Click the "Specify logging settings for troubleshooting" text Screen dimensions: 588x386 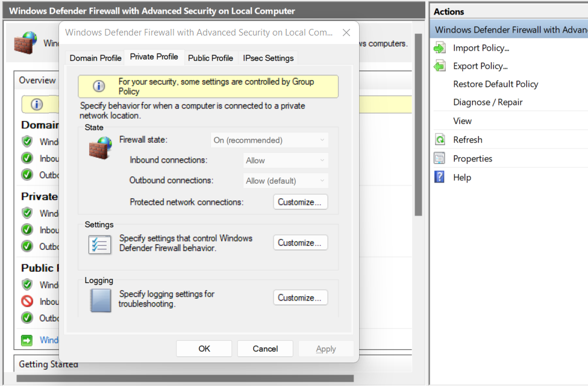(166, 299)
